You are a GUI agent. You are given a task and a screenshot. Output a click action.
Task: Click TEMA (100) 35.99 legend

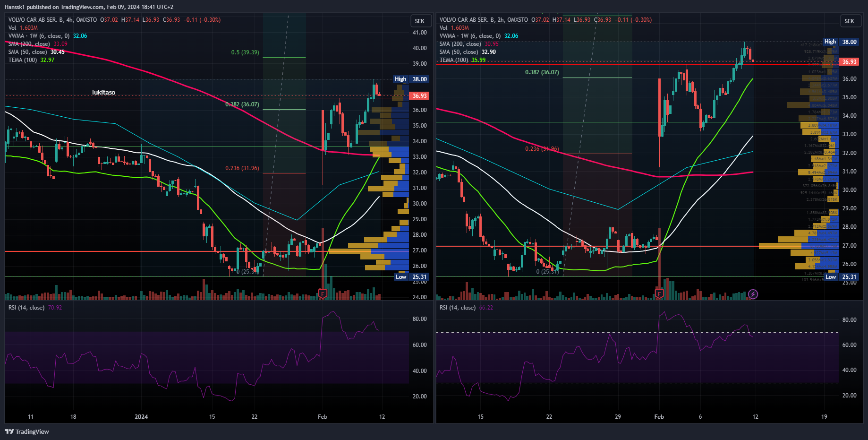[462, 60]
